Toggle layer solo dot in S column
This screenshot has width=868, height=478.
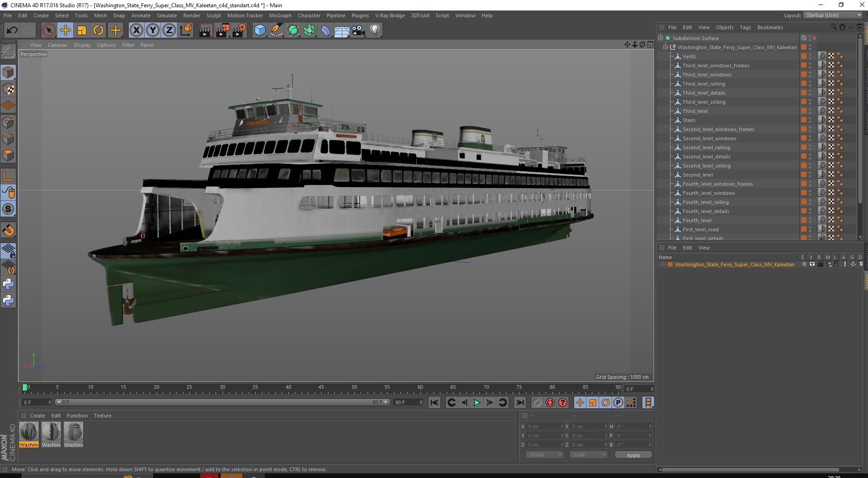pyautogui.click(x=804, y=264)
